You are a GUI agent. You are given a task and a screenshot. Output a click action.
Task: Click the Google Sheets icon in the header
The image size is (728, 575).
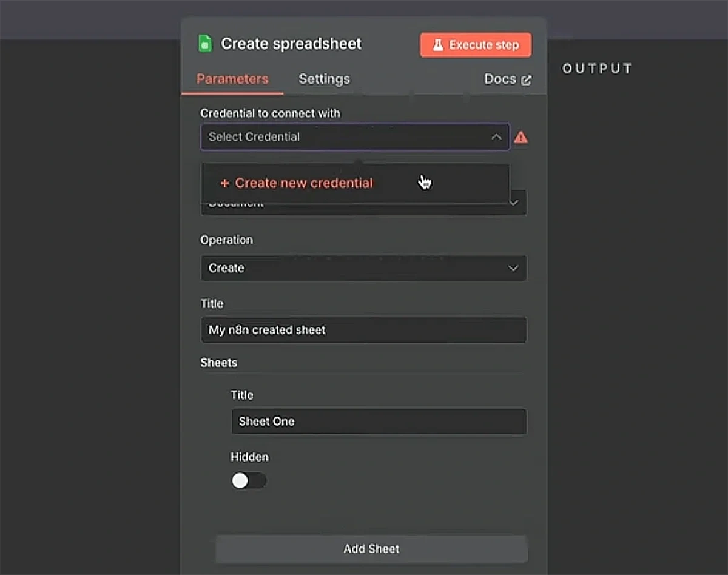[x=205, y=43]
